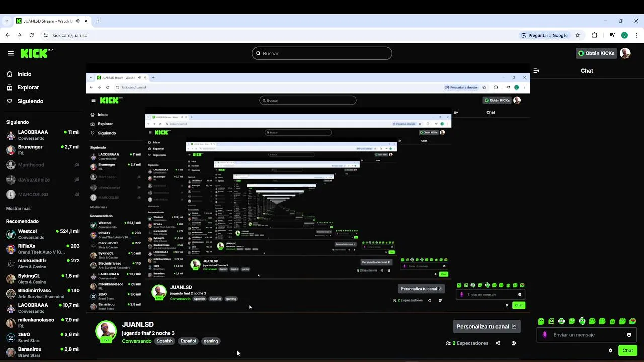Click the magnifier icon in Buscar field
Image resolution: width=644 pixels, height=362 pixels.
(259, 53)
